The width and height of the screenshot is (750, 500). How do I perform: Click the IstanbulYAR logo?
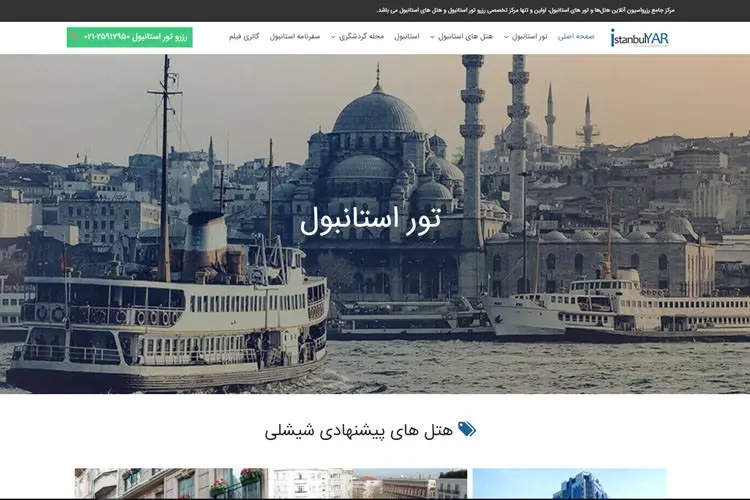coord(640,38)
